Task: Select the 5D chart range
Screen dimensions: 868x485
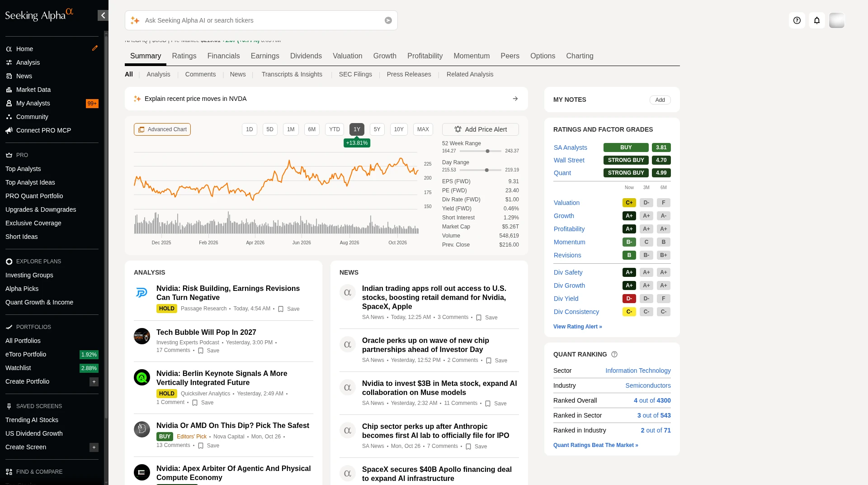Action: (270, 129)
